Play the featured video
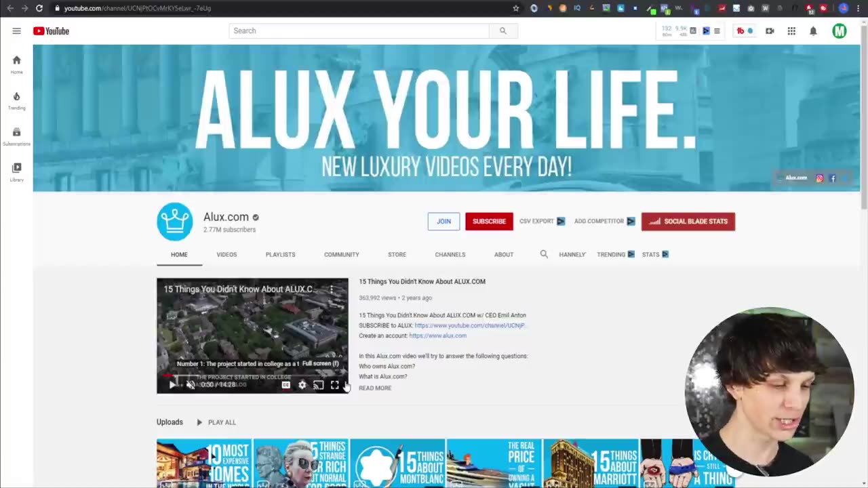The height and width of the screenshot is (488, 868). (172, 385)
